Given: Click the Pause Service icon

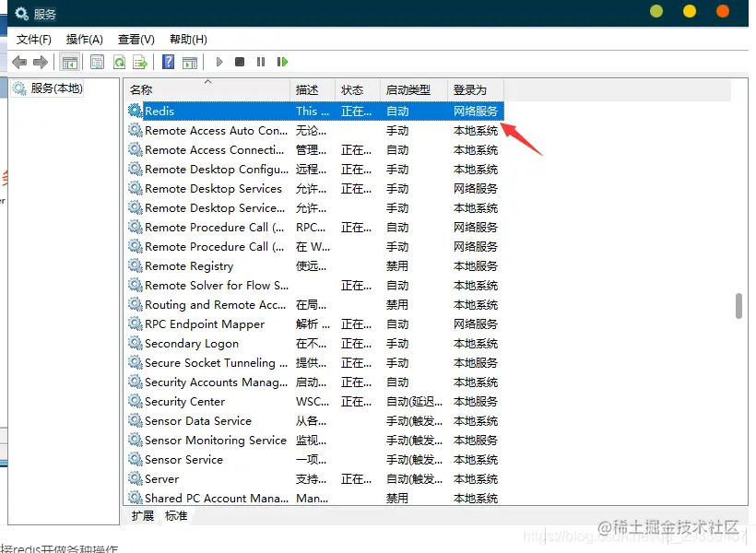Looking at the screenshot, I should click(x=261, y=62).
